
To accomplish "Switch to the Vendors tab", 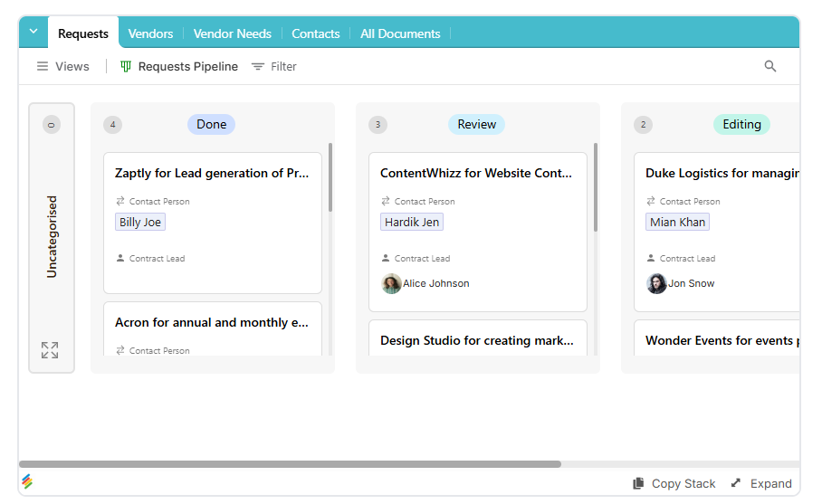I will (150, 33).
